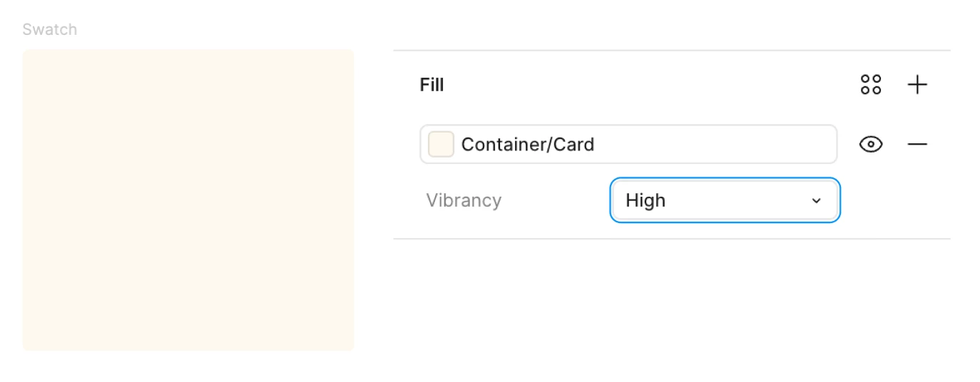
Task: Click the eye icon next to Container/Card
Action: point(871,145)
